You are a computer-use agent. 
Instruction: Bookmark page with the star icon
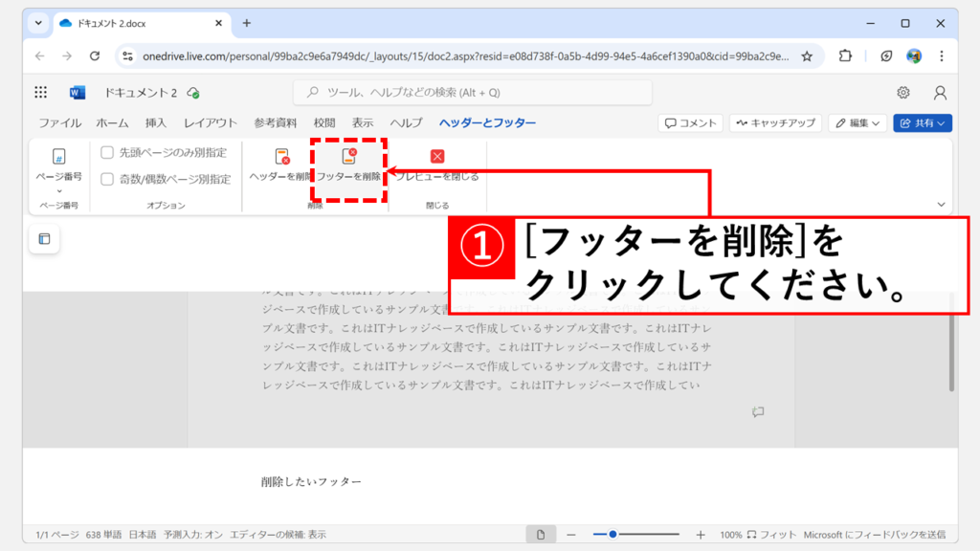(x=807, y=56)
